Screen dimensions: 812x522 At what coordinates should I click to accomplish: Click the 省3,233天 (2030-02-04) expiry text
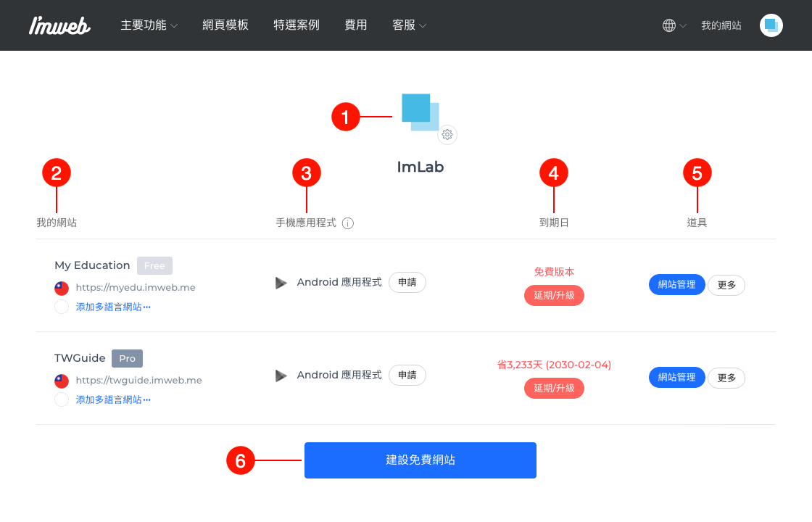(x=554, y=365)
